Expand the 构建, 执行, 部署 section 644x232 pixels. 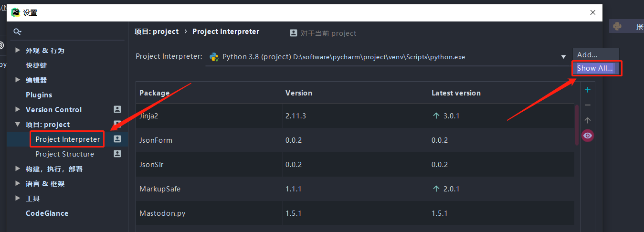click(18, 169)
